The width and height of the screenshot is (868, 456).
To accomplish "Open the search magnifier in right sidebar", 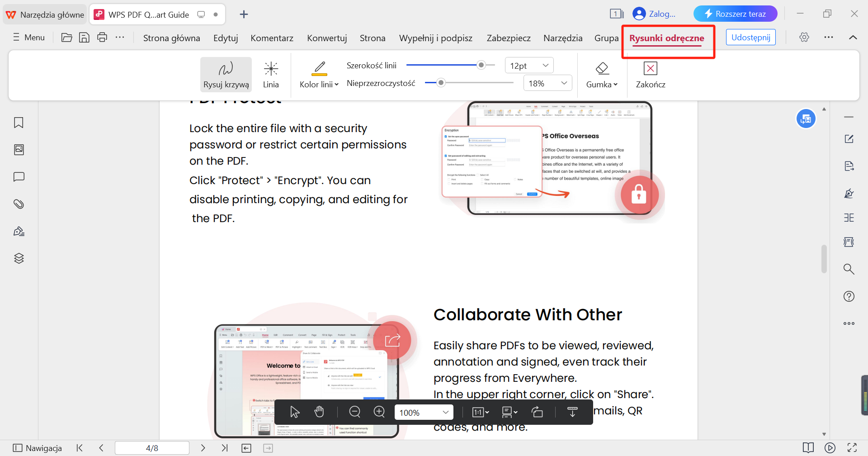I will (849, 269).
